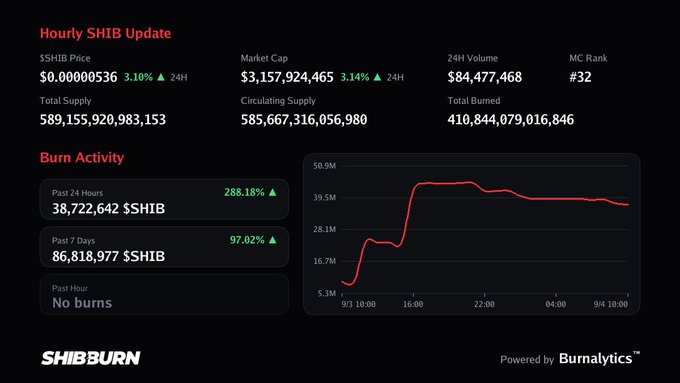This screenshot has height=383, width=680.
Task: Click the rank value #32
Action: click(x=580, y=77)
